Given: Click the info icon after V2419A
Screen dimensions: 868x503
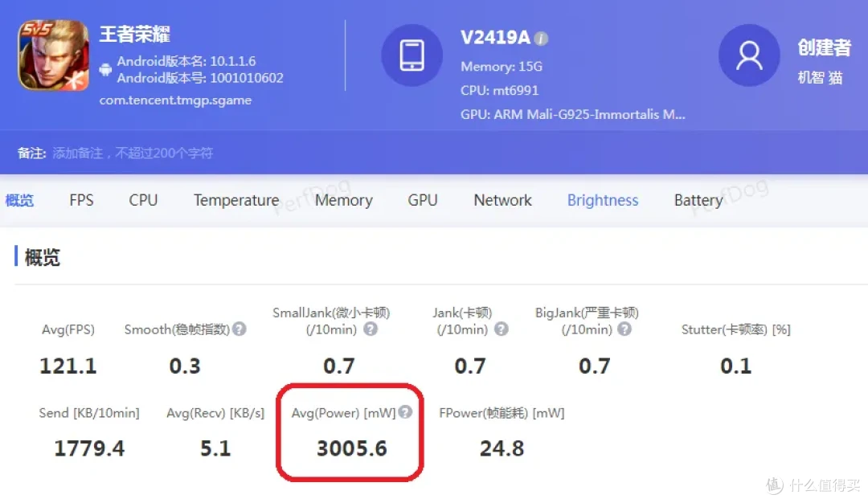Looking at the screenshot, I should pos(543,37).
